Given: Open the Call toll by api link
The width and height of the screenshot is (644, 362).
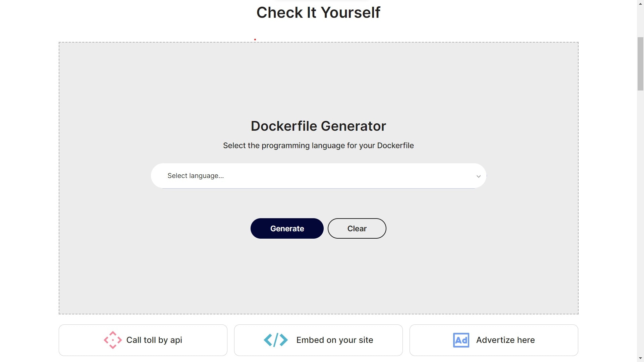Looking at the screenshot, I should [x=154, y=340].
